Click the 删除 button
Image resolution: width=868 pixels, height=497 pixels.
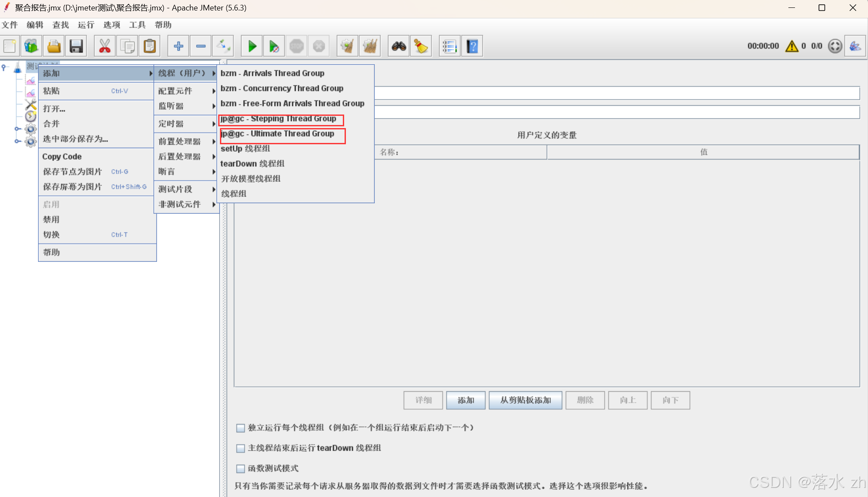585,400
